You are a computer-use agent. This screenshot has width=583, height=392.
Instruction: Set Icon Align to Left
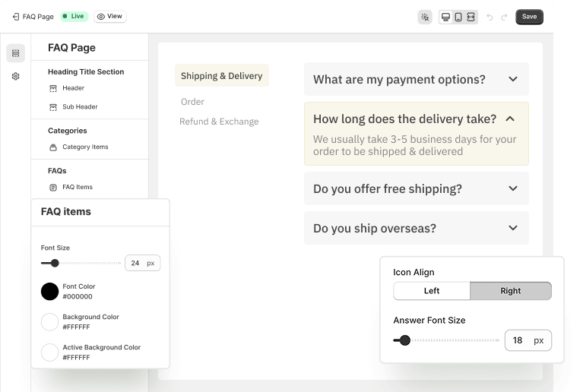tap(432, 291)
